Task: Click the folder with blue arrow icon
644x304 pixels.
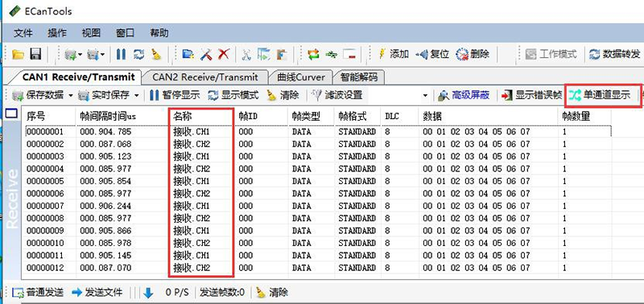Action: coord(188,54)
